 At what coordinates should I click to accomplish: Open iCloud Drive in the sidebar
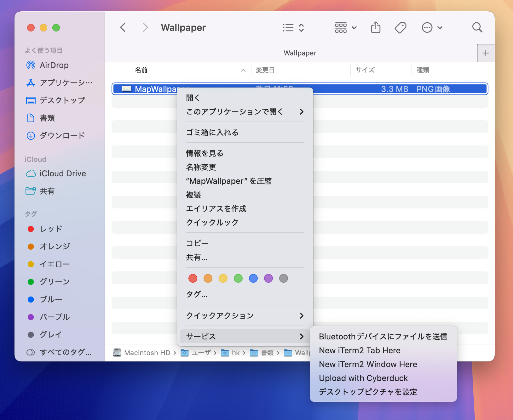pos(63,173)
